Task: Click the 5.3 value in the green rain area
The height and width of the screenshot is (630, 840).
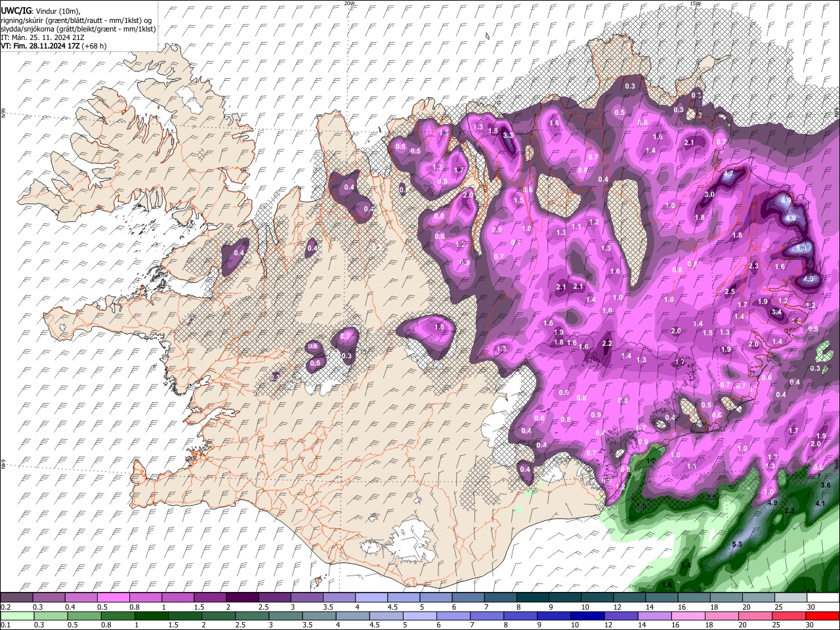Action: point(737,545)
